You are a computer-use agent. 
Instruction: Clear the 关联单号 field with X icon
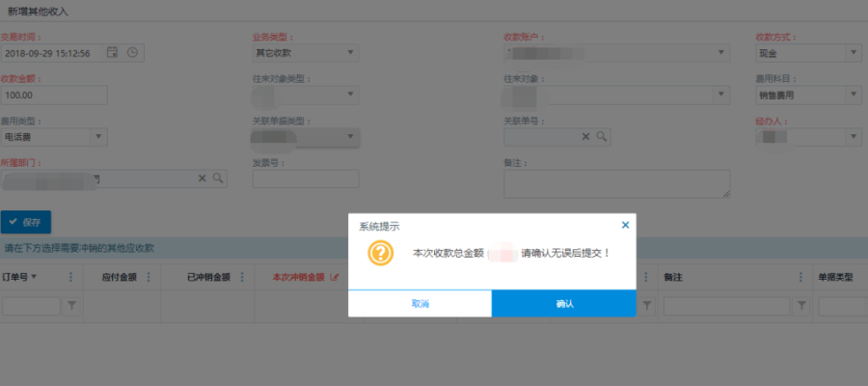pyautogui.click(x=585, y=137)
